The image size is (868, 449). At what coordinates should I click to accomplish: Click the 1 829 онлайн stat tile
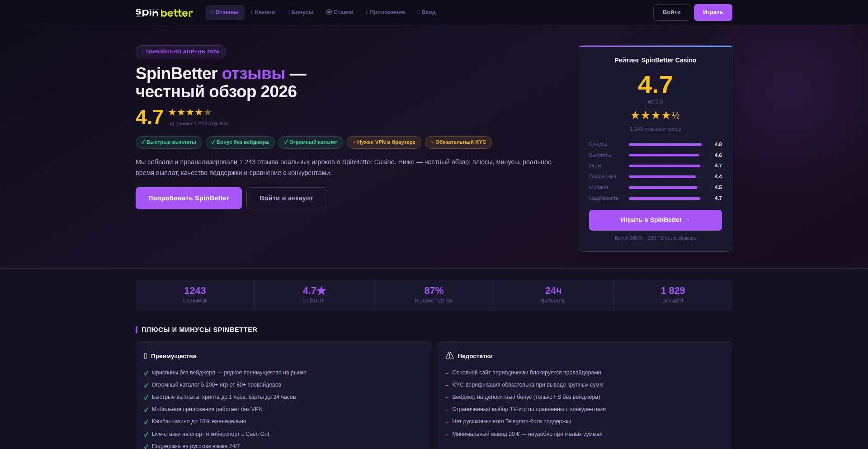[673, 295]
